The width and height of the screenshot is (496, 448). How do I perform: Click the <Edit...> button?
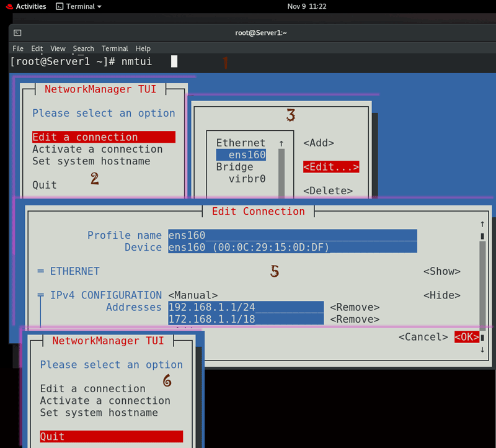(x=331, y=167)
